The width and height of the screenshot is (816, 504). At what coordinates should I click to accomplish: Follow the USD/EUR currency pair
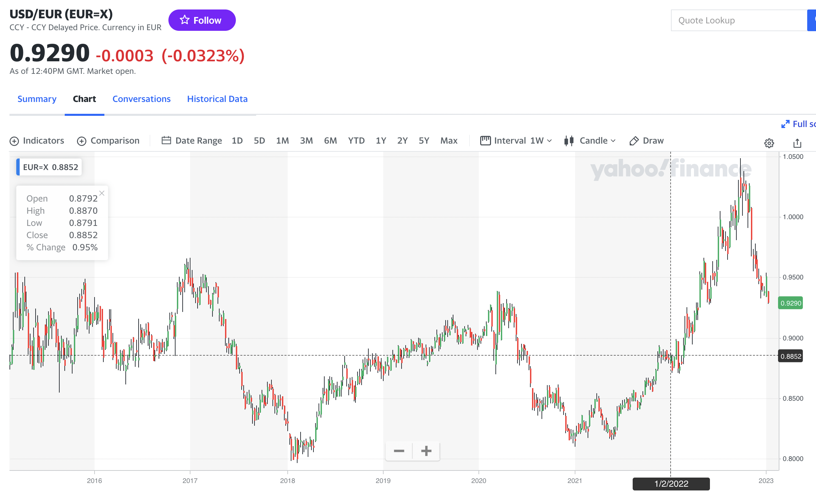(x=202, y=20)
